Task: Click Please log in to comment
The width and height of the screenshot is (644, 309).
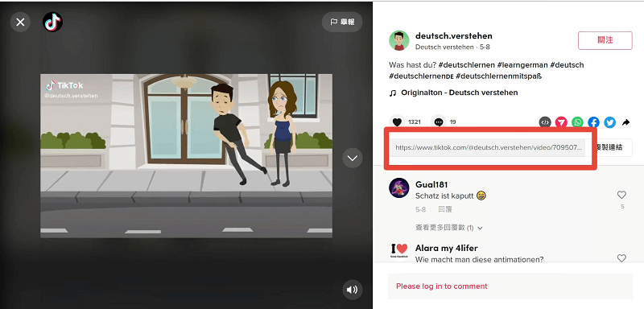Action: 441,286
